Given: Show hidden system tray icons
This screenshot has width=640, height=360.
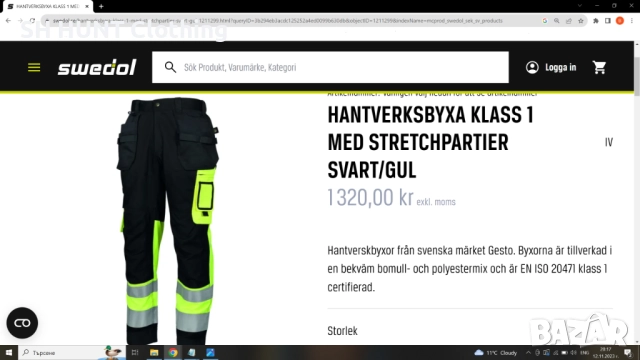Looking at the screenshot, I should (528, 353).
